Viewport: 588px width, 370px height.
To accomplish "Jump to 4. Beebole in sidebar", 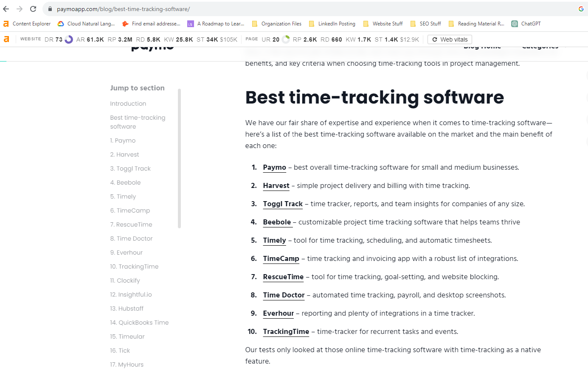I will 125,182.
